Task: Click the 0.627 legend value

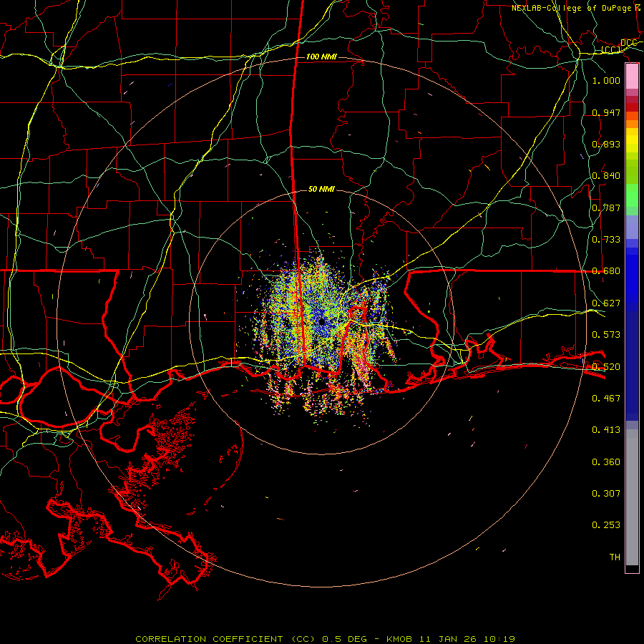Action: pos(606,303)
